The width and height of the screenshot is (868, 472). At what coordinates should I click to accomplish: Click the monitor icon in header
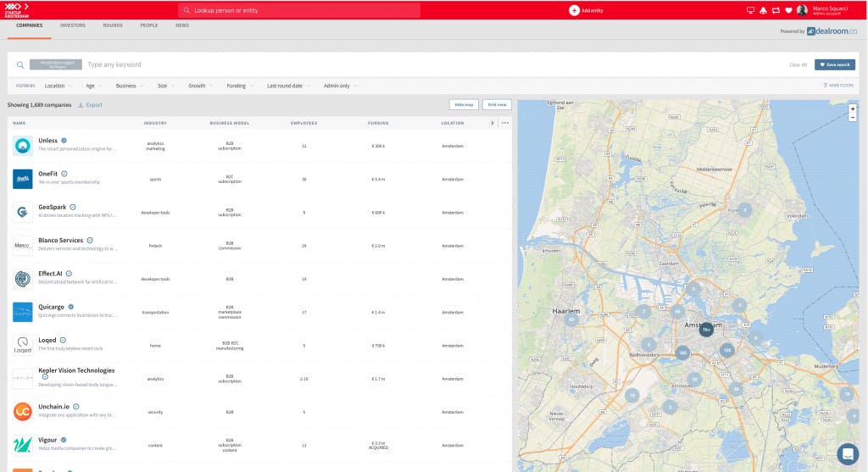[750, 10]
